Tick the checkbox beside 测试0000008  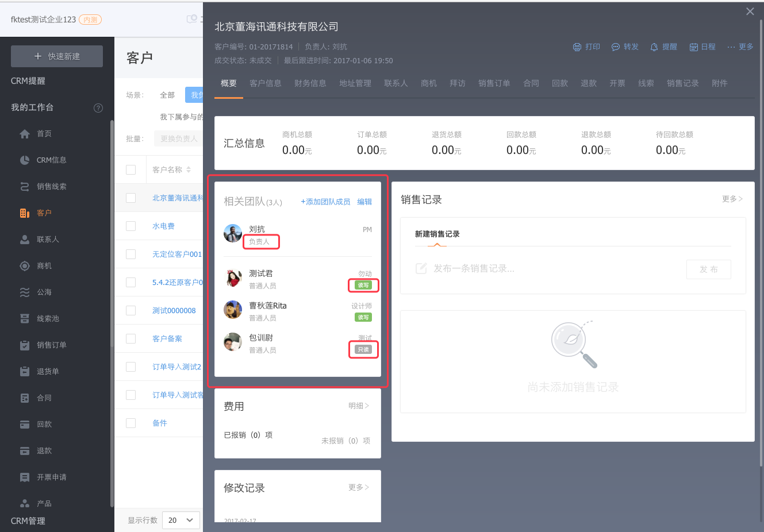click(131, 311)
